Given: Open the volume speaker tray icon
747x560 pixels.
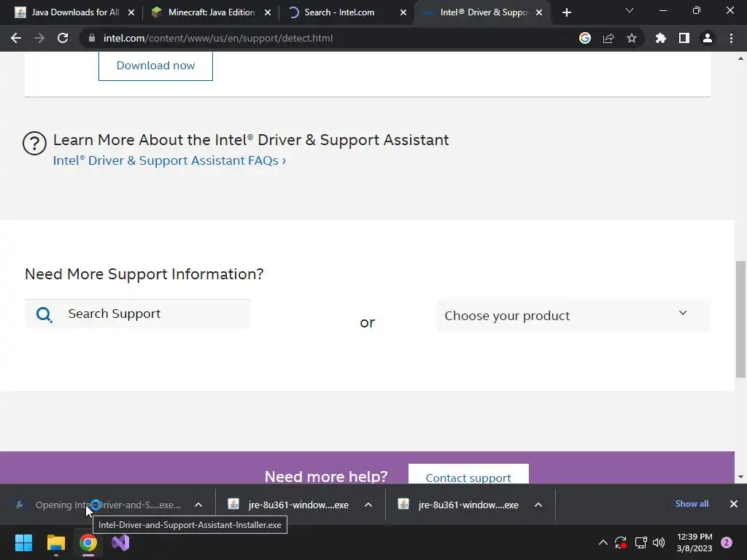Looking at the screenshot, I should click(659, 542).
